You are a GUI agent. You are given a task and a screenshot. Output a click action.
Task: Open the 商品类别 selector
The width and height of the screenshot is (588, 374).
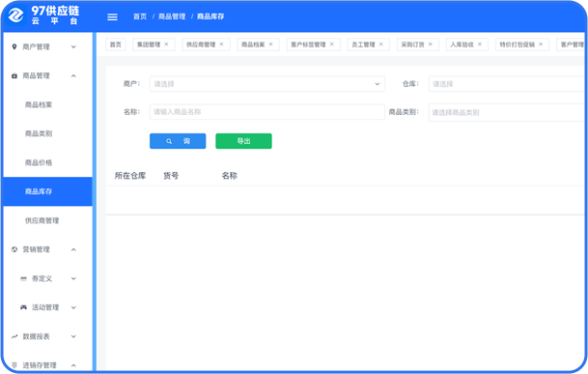tap(508, 112)
